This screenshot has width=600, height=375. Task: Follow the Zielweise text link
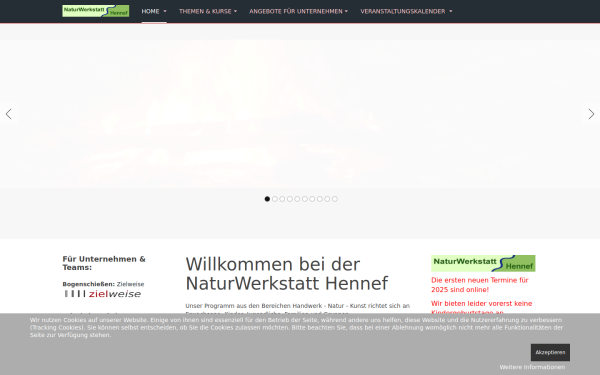(x=130, y=284)
